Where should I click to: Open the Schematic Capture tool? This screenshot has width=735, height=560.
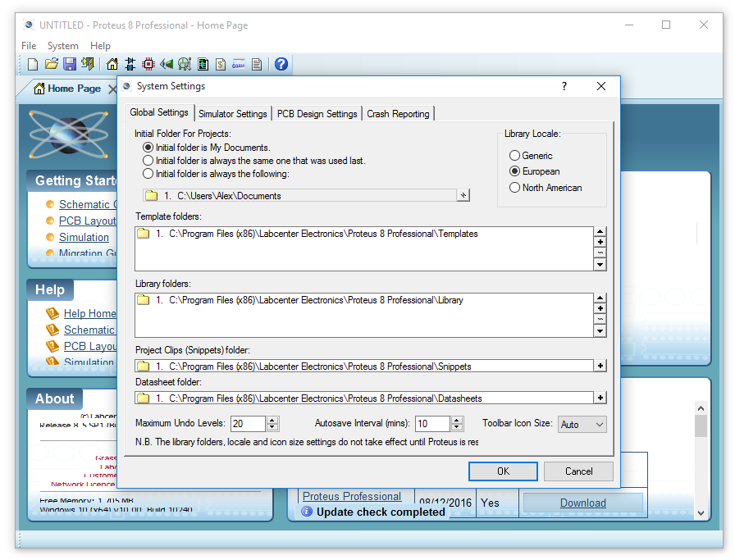click(x=130, y=64)
